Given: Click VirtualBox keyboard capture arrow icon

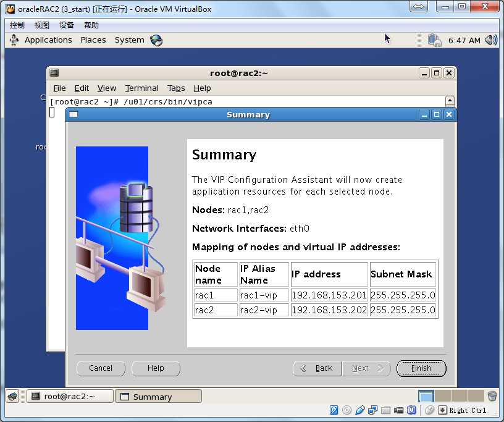Looking at the screenshot, I should (443, 410).
